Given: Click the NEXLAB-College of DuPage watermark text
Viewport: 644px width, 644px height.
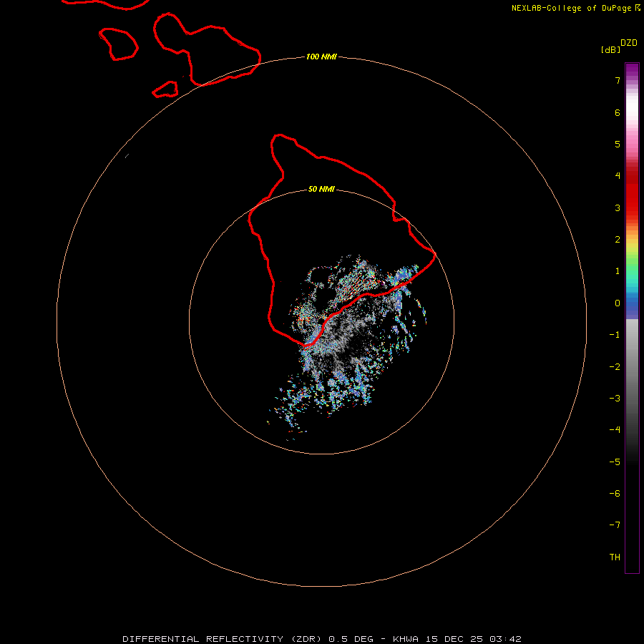Looking at the screenshot, I should click(x=575, y=8).
